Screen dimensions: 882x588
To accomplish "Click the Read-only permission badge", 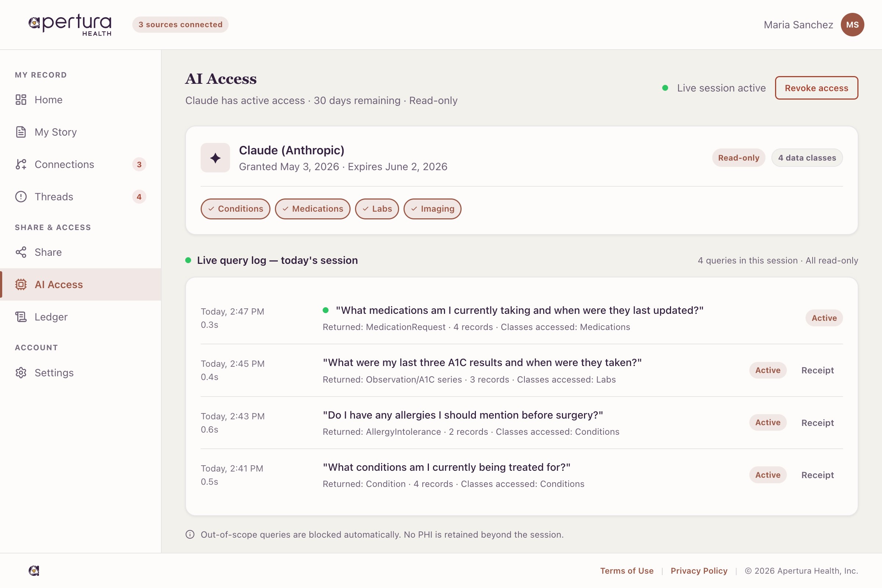I will pos(738,158).
